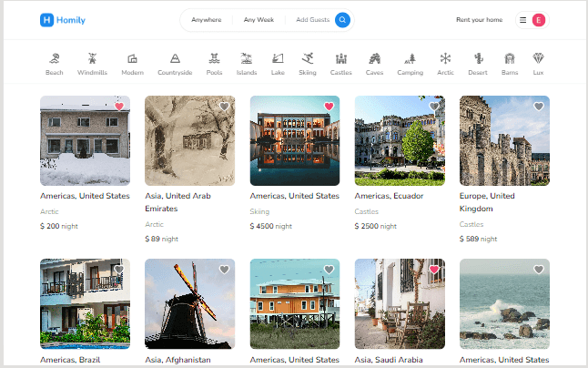This screenshot has width=588, height=368.
Task: Click the Americas, Brazil title
Action: click(70, 360)
